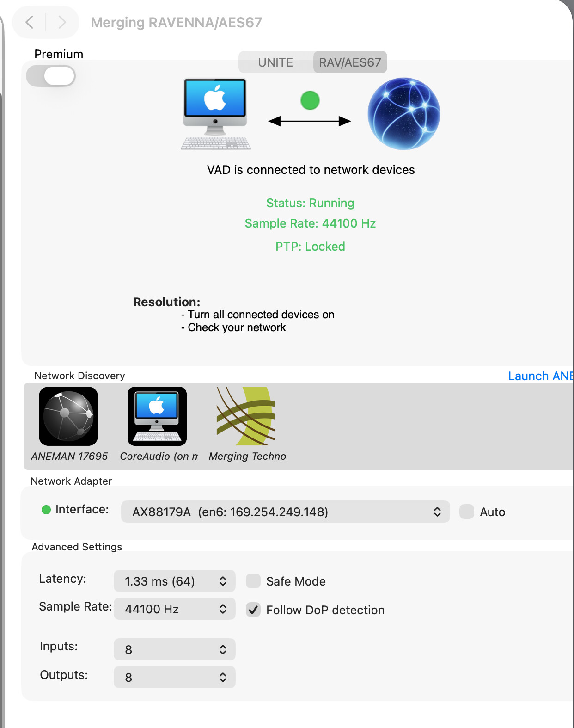Viewport: 574px width, 728px height.
Task: Click the bidirectional arrow between computer and globe
Action: pos(310,121)
